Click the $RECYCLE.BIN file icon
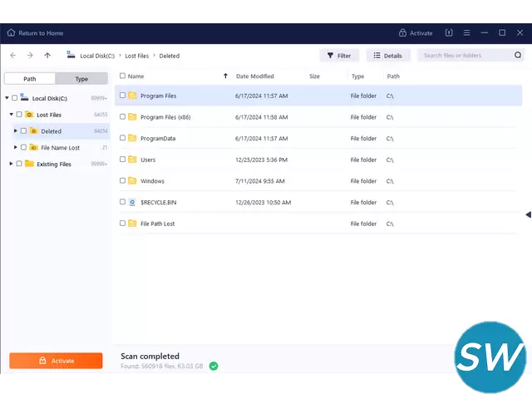Viewport: 532px width, 399px height. tap(132, 202)
